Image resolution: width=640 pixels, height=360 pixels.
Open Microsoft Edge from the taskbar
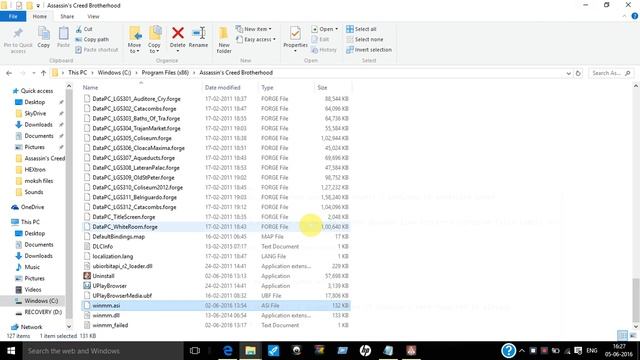pyautogui.click(x=228, y=351)
